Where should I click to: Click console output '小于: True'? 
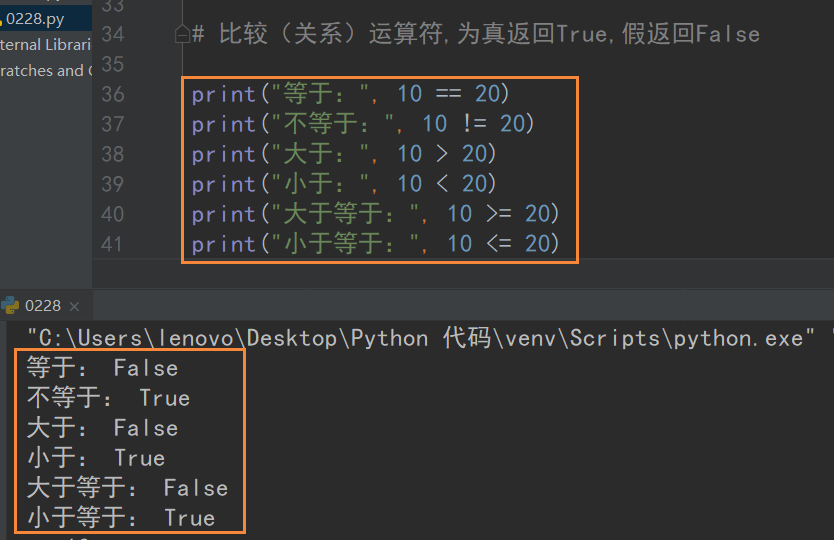click(x=96, y=458)
